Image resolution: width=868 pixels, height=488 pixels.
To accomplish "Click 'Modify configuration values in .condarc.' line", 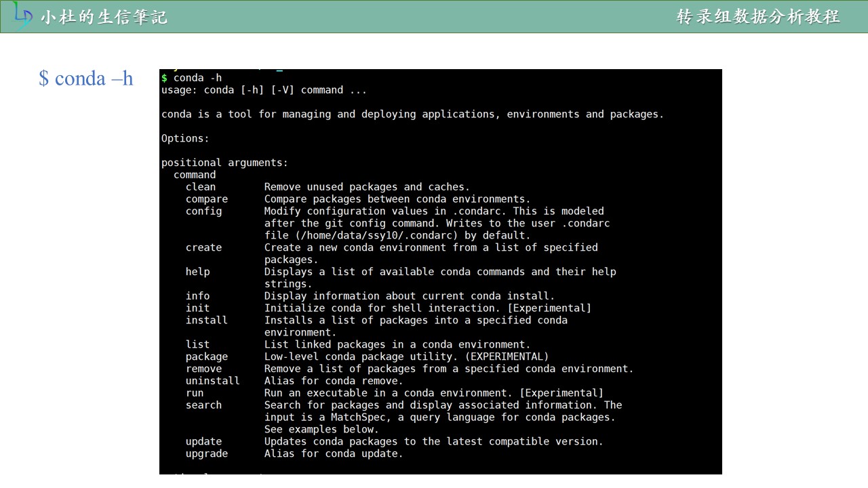I will [434, 211].
